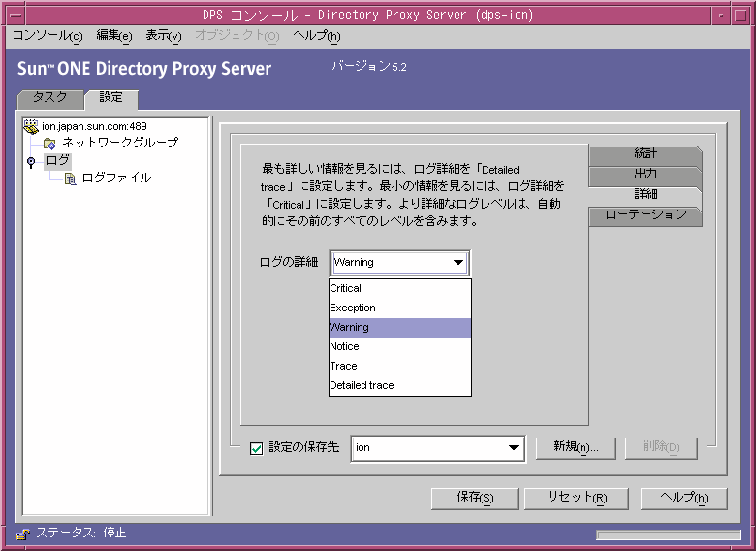756x551 pixels.
Task: Choose Trace from the log level list
Action: pos(399,367)
